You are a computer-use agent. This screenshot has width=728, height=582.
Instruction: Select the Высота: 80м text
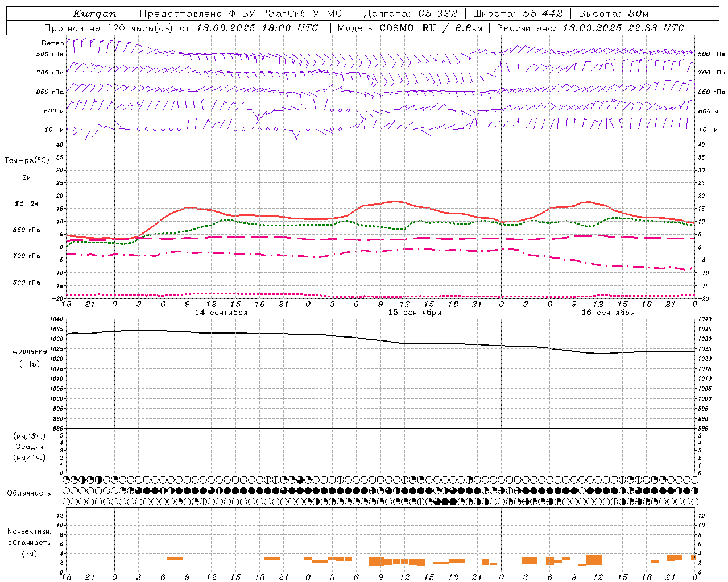pyautogui.click(x=614, y=14)
